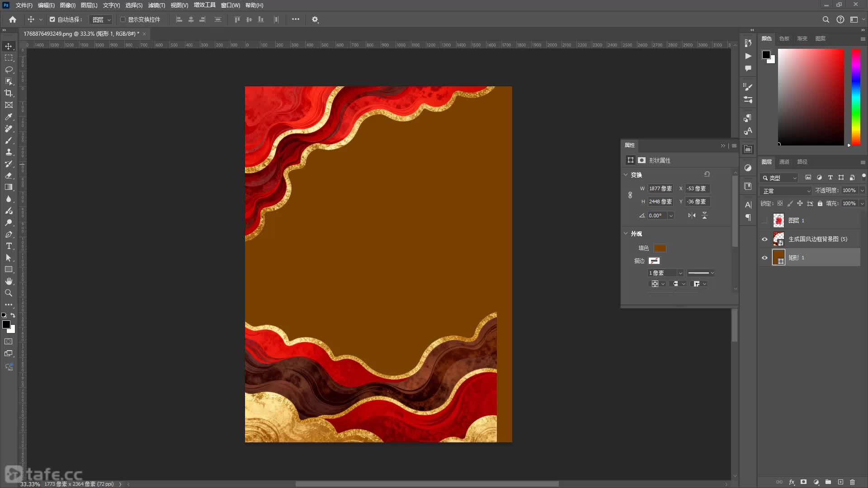Toggle lock all for layer

(x=820, y=203)
